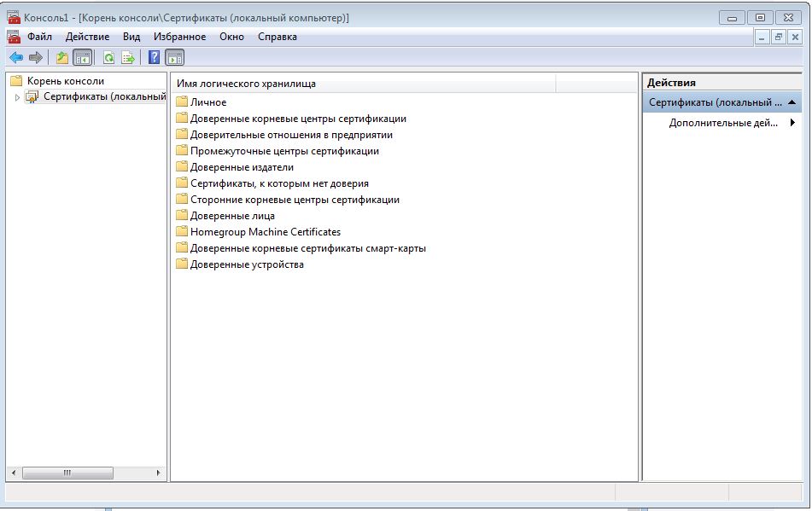Open the Избранное menu

[x=179, y=37]
